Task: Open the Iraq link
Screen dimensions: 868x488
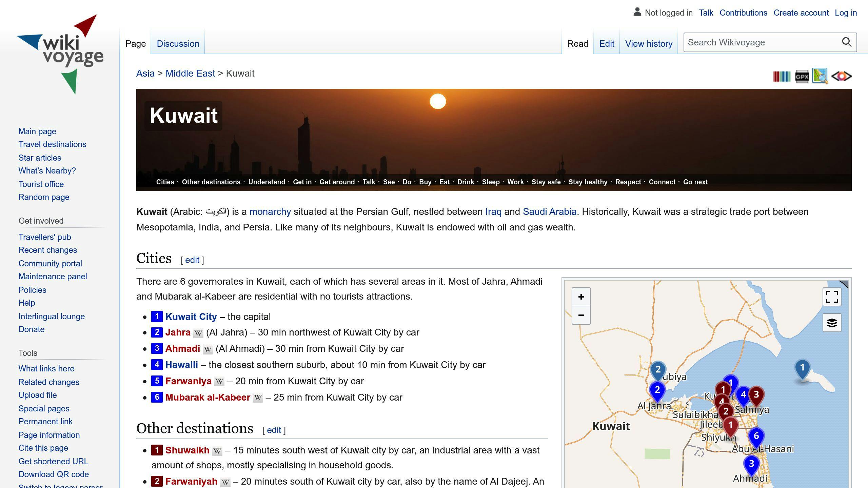Action: coord(493,212)
